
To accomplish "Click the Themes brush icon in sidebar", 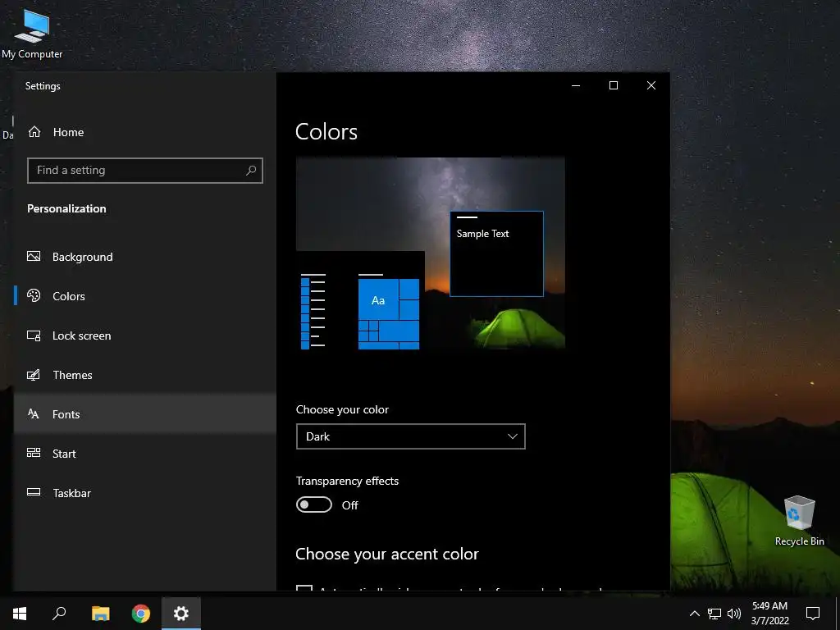I will [34, 374].
